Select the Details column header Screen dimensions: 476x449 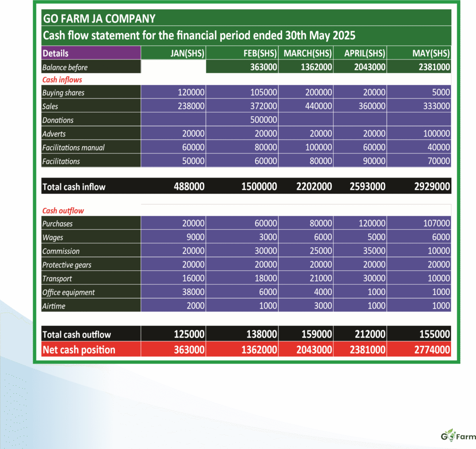pyautogui.click(x=56, y=53)
